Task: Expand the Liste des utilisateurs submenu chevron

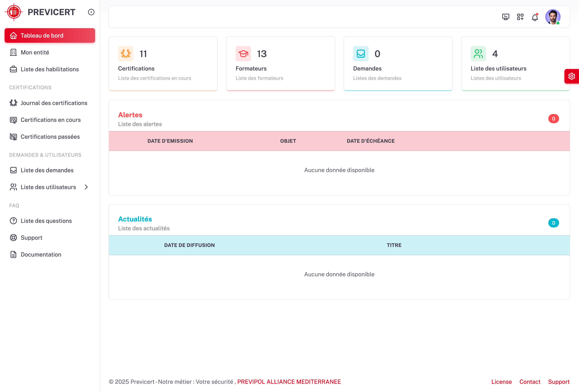Action: point(86,187)
